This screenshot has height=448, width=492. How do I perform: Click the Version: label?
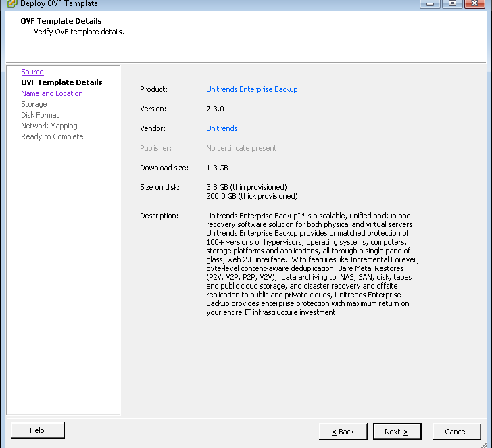153,109
